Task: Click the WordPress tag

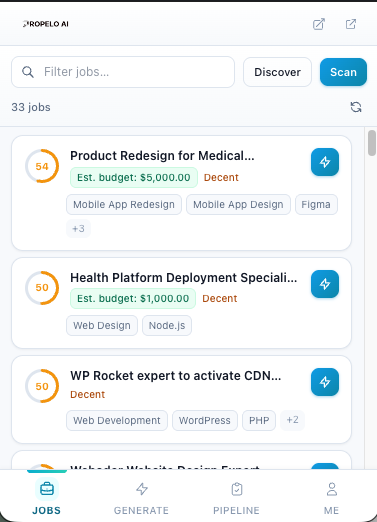Action: (x=205, y=421)
